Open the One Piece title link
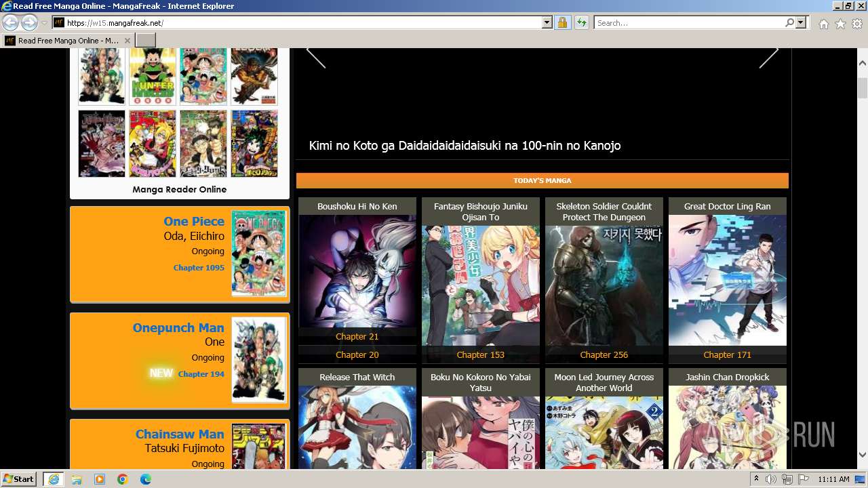 (194, 221)
